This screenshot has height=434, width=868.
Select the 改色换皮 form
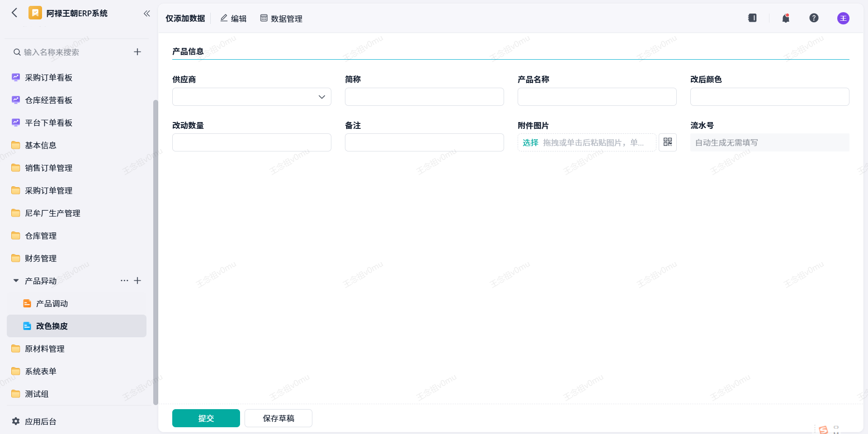tap(77, 326)
